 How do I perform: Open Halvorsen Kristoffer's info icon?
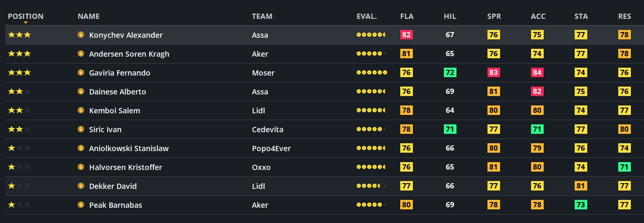click(x=81, y=167)
